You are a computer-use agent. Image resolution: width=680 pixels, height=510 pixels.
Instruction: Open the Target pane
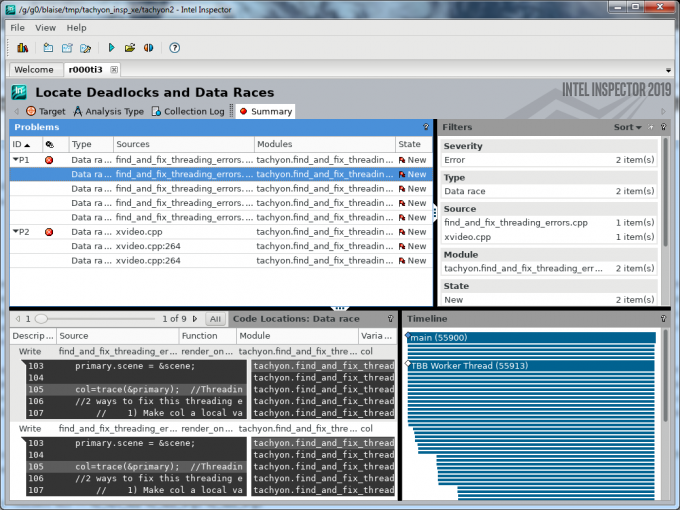46,111
